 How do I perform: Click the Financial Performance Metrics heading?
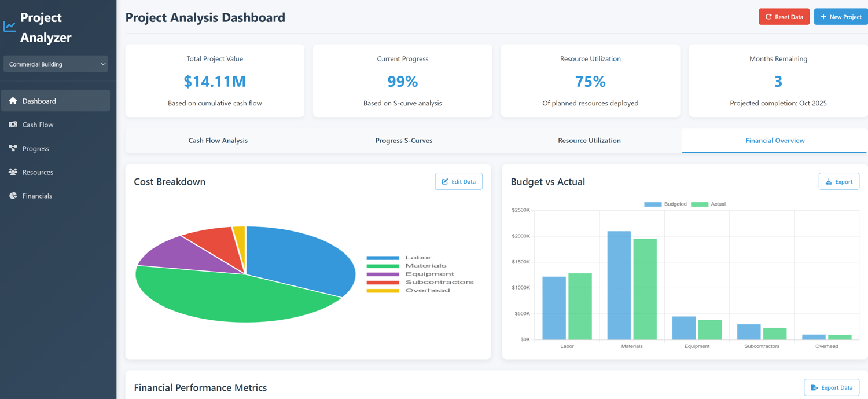click(x=200, y=388)
